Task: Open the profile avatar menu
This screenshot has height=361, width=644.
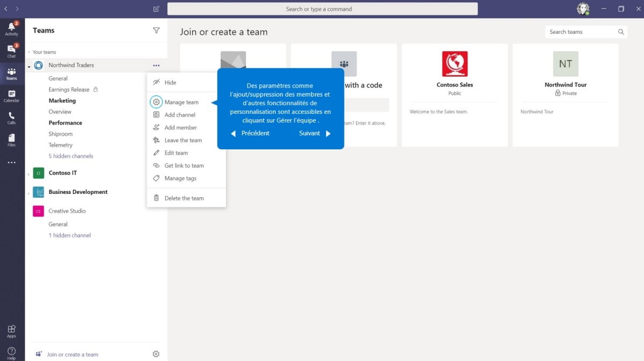Action: (583, 9)
